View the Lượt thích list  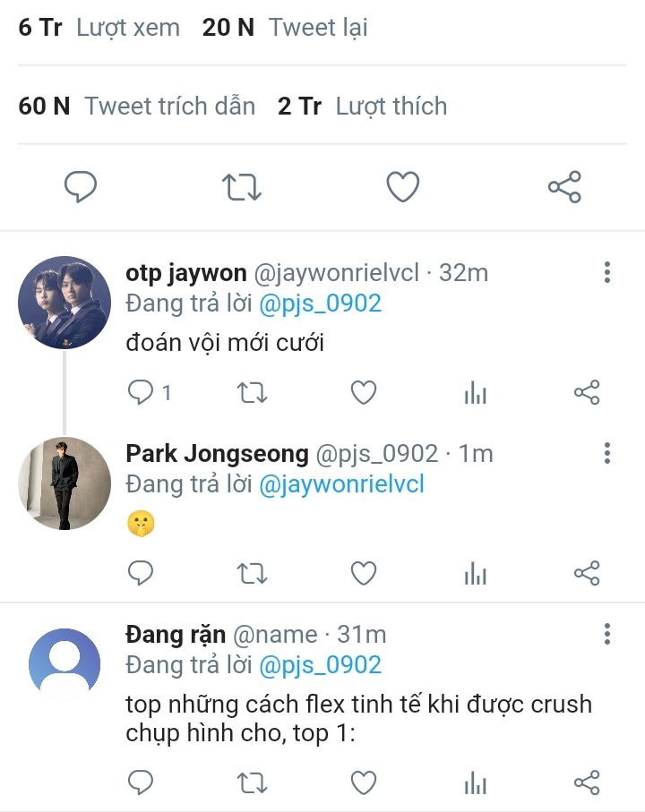pyautogui.click(x=391, y=107)
